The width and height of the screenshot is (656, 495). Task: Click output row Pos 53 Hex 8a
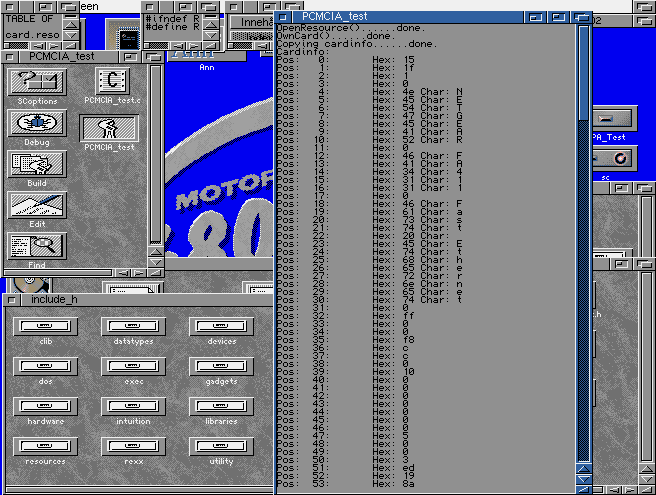(346, 484)
